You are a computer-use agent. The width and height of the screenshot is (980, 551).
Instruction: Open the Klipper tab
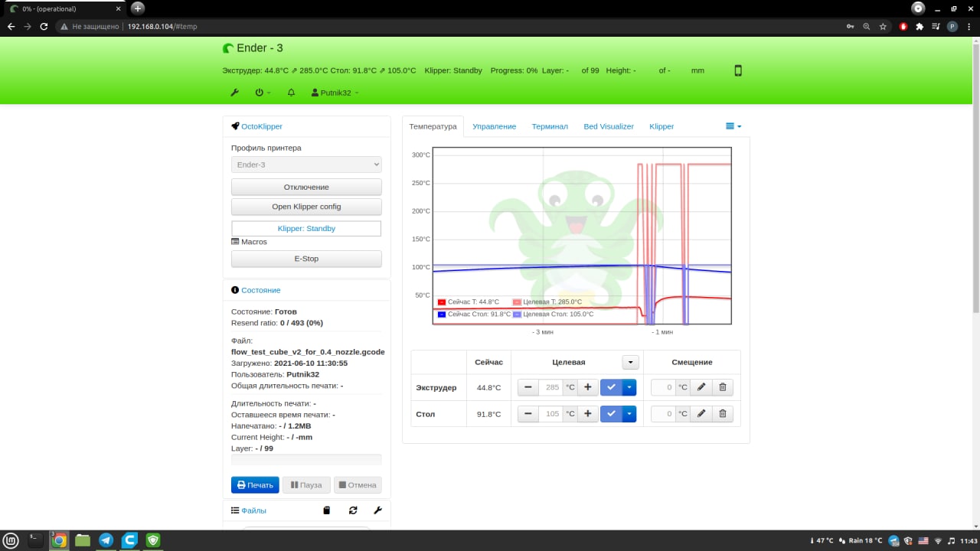point(661,126)
